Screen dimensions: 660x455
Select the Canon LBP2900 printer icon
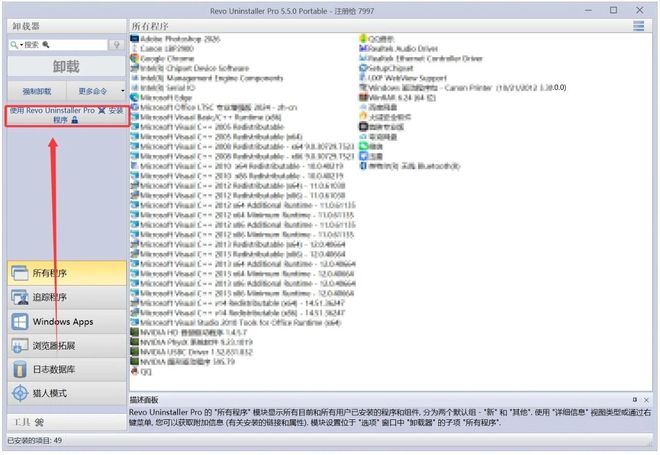coord(135,49)
